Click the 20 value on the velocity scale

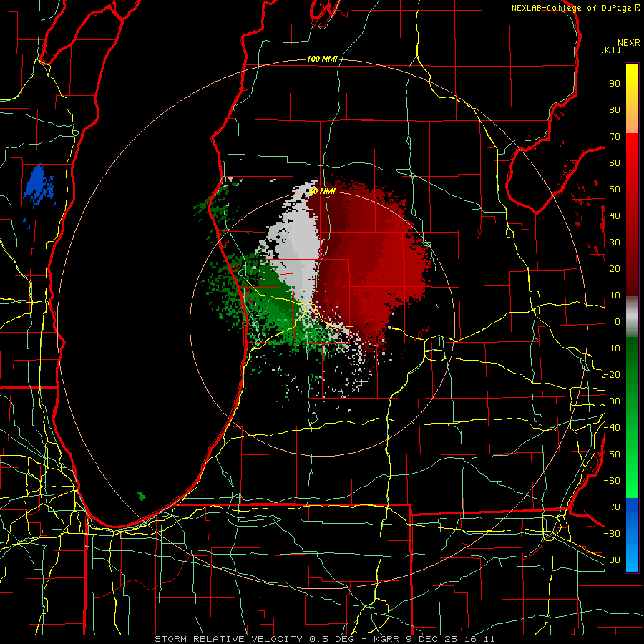[615, 268]
